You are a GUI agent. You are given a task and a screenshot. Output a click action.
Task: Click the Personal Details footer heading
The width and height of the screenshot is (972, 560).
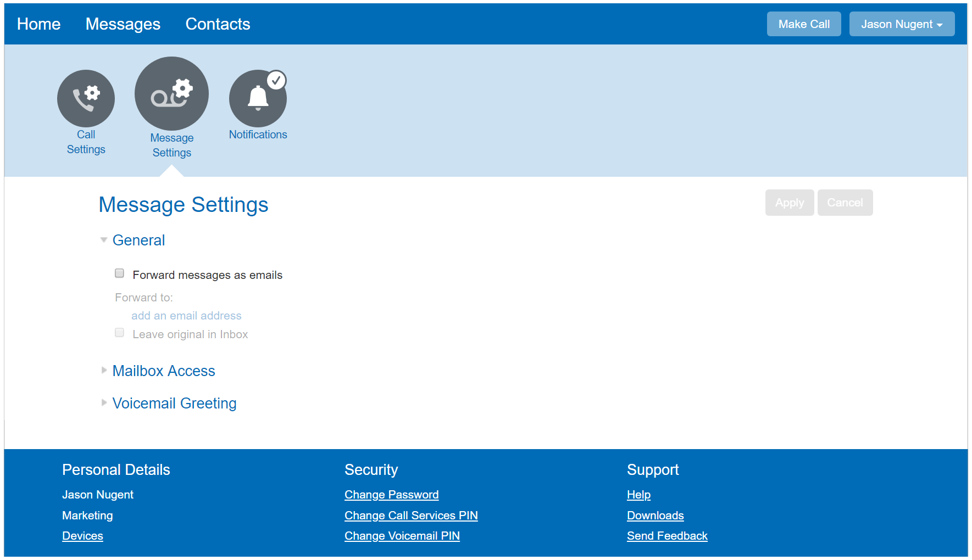click(x=116, y=469)
